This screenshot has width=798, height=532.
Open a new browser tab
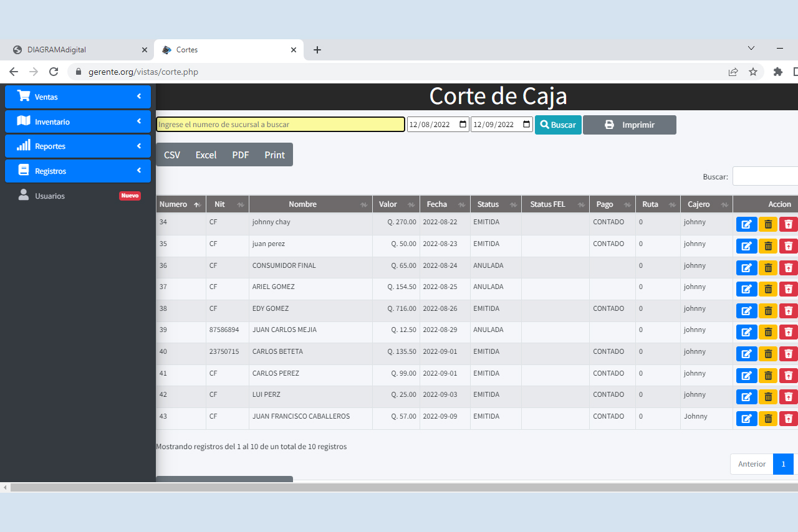[317, 50]
